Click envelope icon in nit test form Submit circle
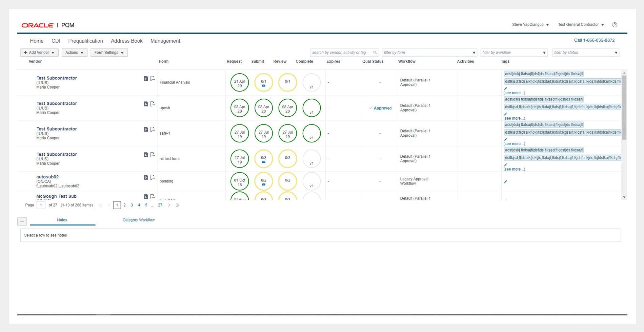Viewport: 644px width, 332px height. click(x=264, y=162)
